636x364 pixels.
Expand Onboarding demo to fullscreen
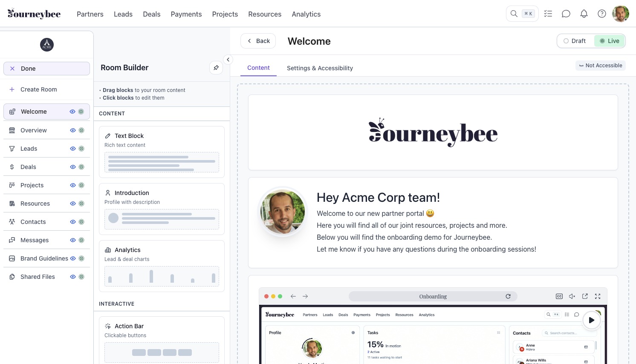point(598,296)
